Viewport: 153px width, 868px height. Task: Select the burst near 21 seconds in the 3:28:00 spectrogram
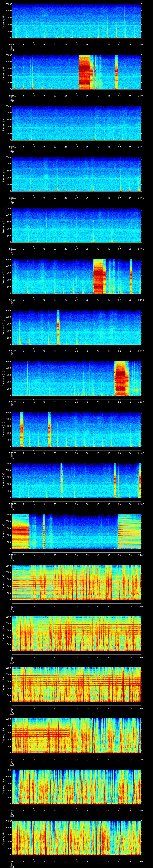[58, 327]
